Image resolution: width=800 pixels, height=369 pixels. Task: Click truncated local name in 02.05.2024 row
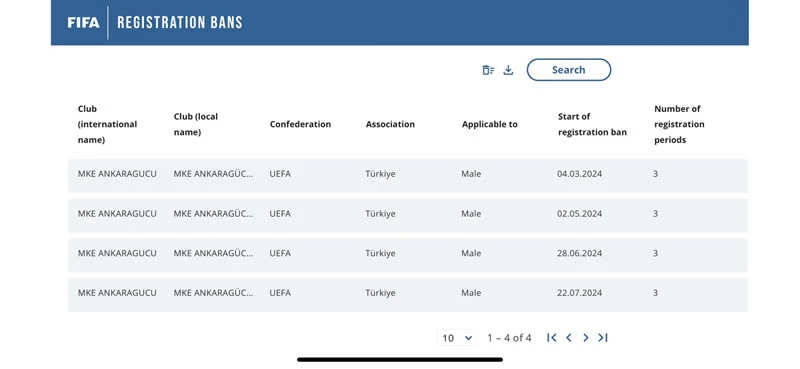(213, 214)
